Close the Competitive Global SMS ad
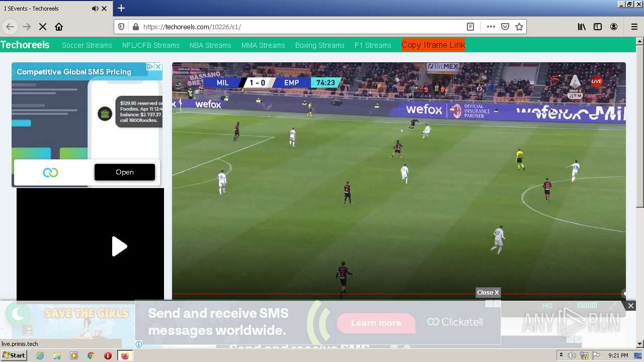 coord(158,66)
